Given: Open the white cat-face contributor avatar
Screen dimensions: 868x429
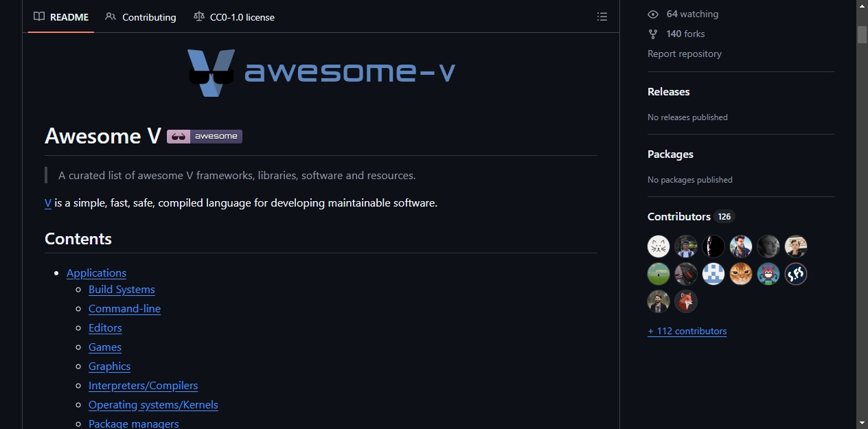Looking at the screenshot, I should click(x=659, y=246).
